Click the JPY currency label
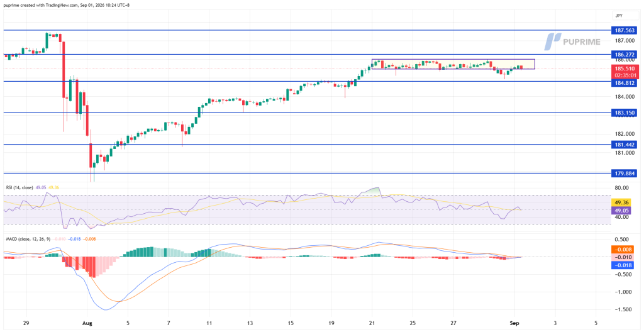This screenshot has width=644, height=332. point(619,17)
